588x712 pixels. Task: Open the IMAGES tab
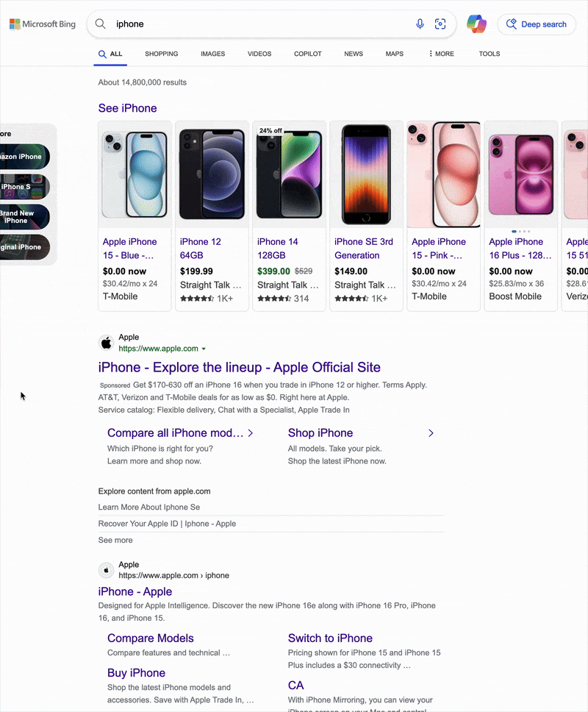click(212, 54)
